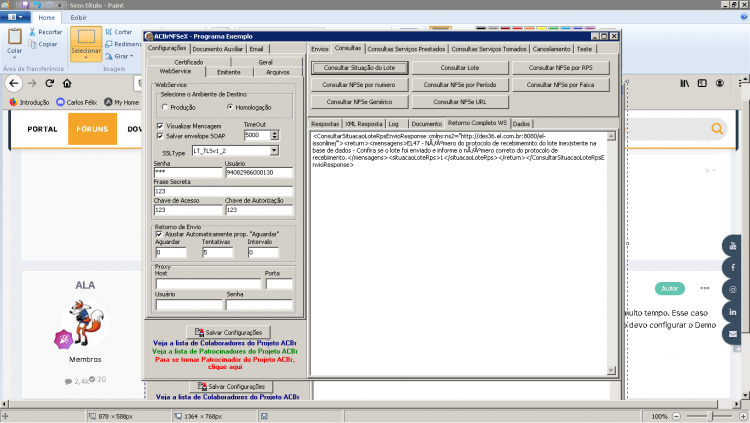Open the Carlos Félix bookmark

[77, 102]
